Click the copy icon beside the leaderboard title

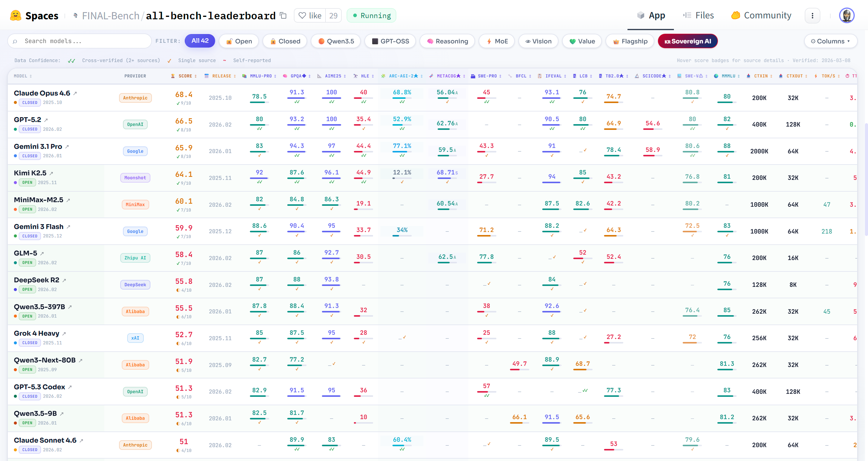tap(283, 15)
